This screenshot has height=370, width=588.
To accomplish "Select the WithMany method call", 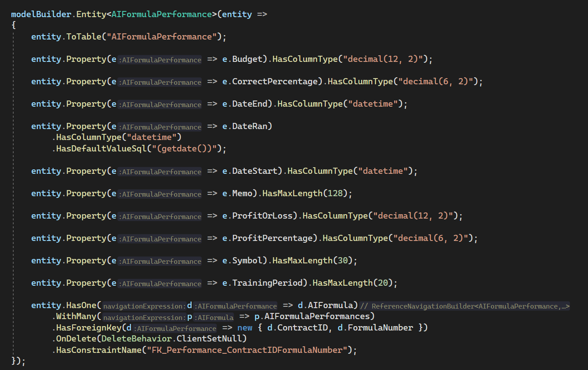I will click(x=76, y=316).
